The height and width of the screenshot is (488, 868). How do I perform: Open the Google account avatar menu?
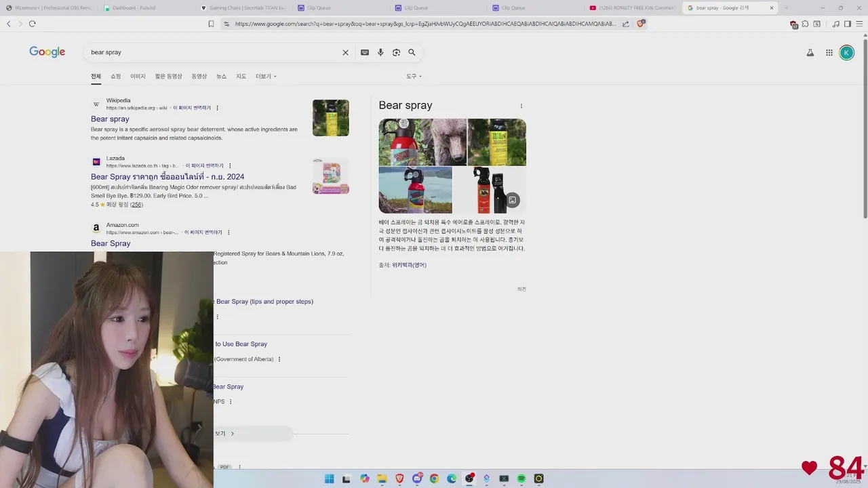coord(846,52)
